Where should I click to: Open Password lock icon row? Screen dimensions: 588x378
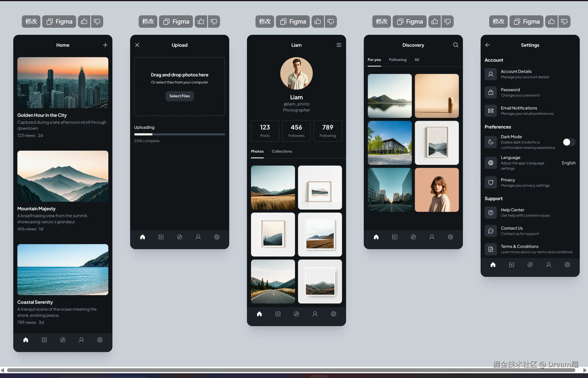[x=530, y=92]
